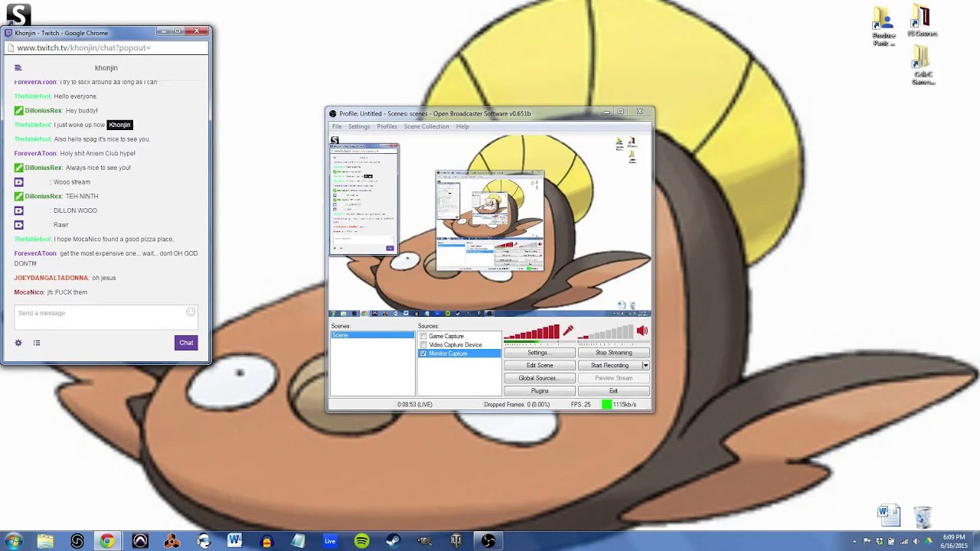Click the Twitch favicon in Chrome title bar

click(8, 33)
